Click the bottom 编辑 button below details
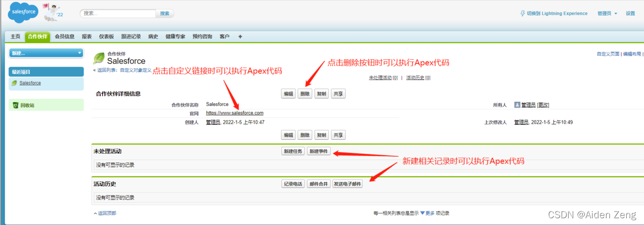 [x=288, y=135]
